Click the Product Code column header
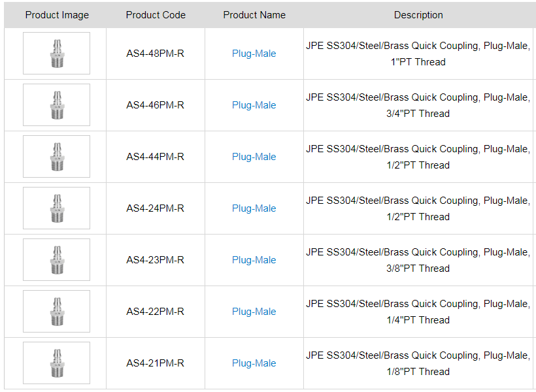Viewport: 536px width, 392px height. 156,15
